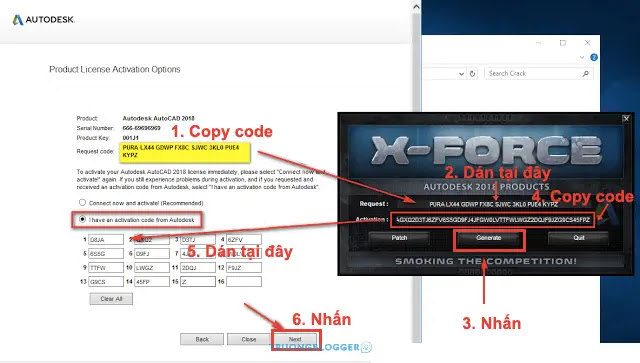The width and height of the screenshot is (640, 363).
Task: Click product name 'Autodesk AutoCAD 2018'
Action: pyautogui.click(x=158, y=118)
